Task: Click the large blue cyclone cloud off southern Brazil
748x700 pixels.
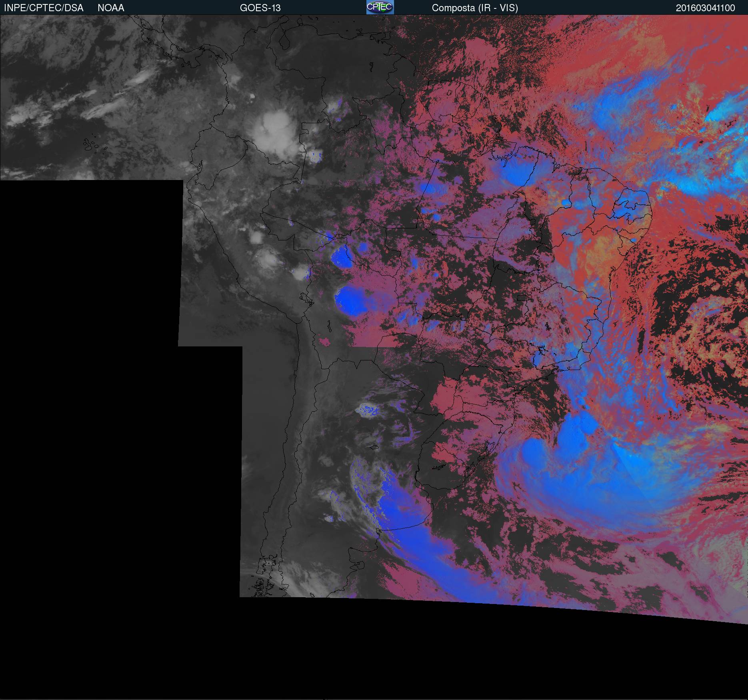Action: coord(580,472)
